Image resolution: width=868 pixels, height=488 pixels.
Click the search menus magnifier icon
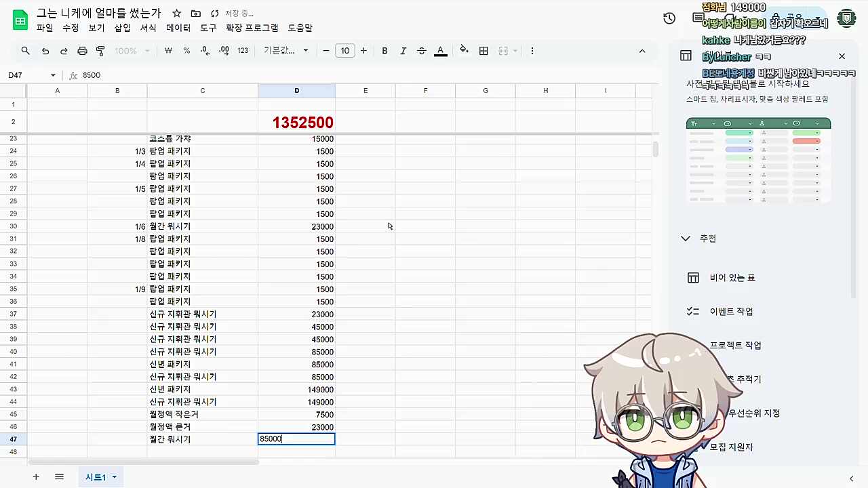coord(25,51)
